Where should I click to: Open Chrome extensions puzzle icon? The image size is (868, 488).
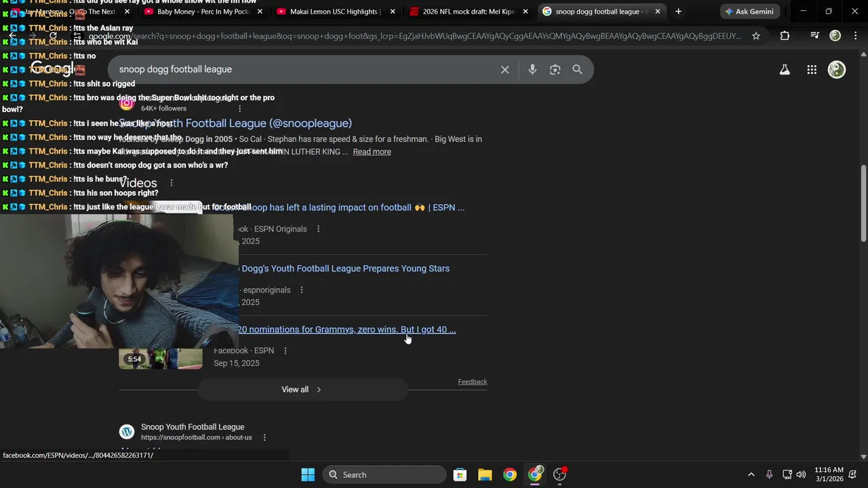(785, 36)
